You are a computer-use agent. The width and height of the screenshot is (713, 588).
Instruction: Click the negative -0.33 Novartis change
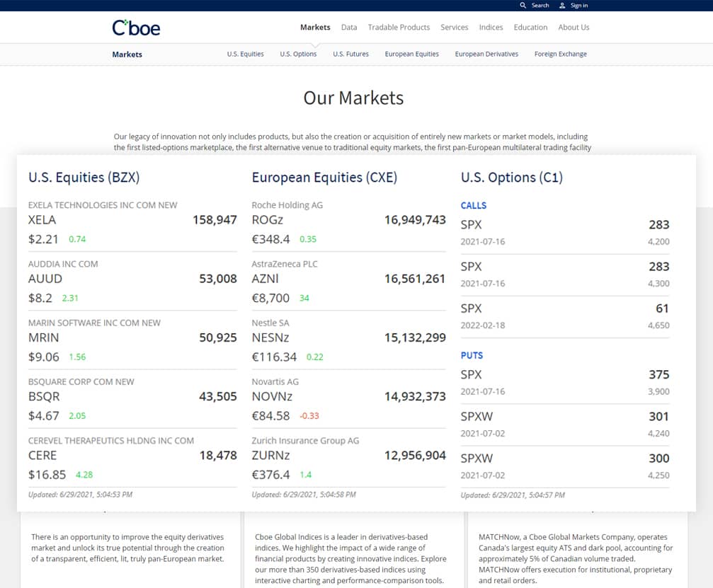309,416
